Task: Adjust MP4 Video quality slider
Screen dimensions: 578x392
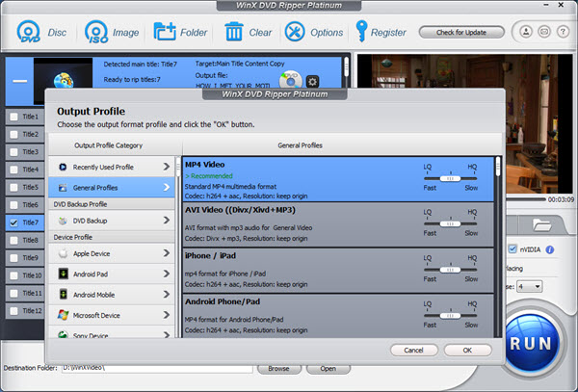Action: [450, 178]
